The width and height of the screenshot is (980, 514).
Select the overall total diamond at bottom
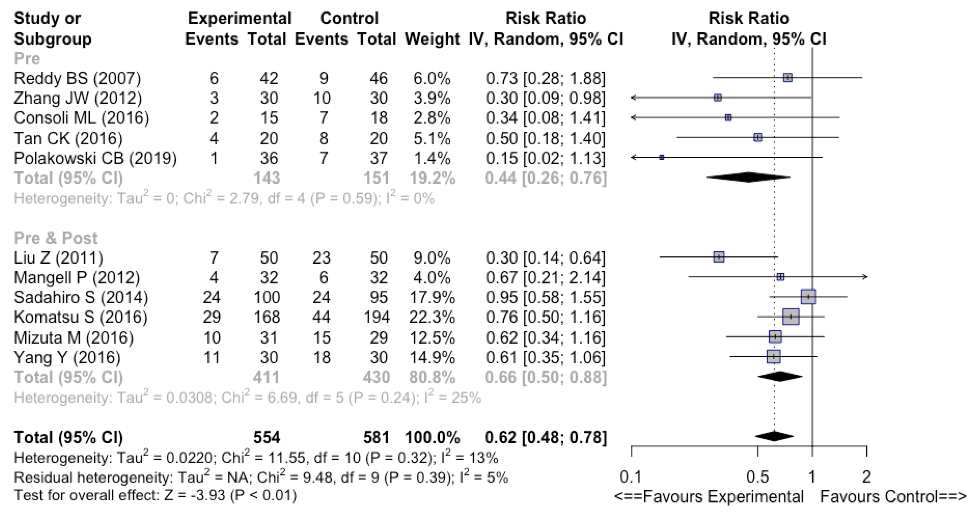[x=774, y=437]
